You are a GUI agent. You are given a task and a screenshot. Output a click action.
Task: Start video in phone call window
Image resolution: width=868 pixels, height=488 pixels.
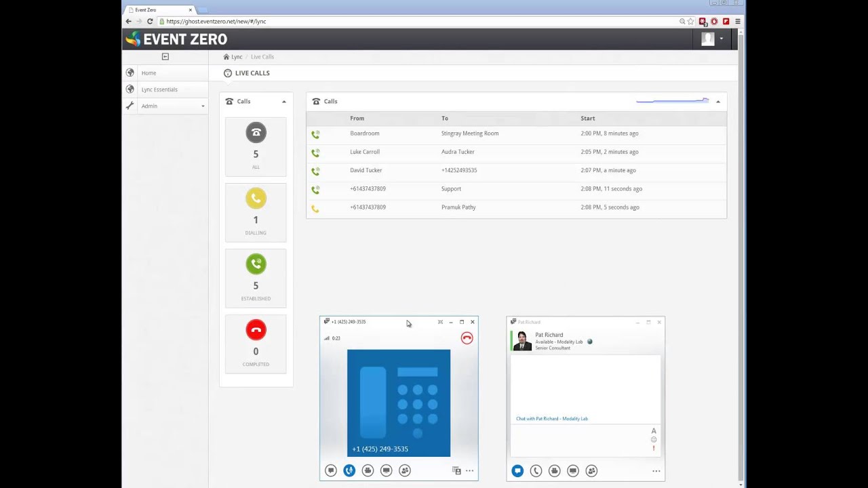pyautogui.click(x=368, y=470)
